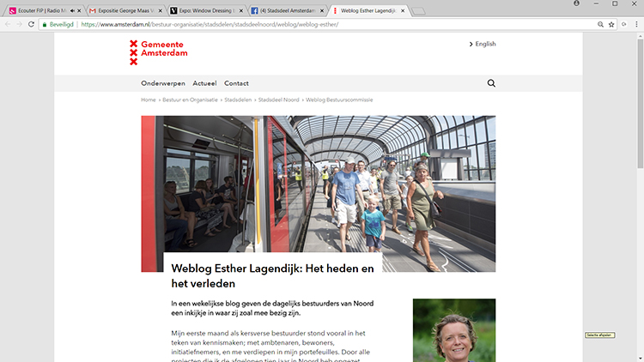Click the vertical page scrollbar
This screenshot has width=644, height=362.
click(641, 197)
